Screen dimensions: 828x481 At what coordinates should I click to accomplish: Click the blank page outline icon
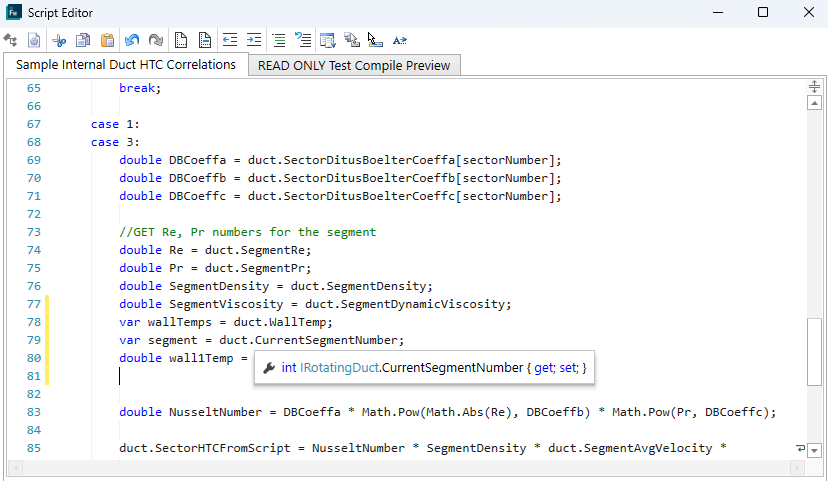[x=181, y=41]
